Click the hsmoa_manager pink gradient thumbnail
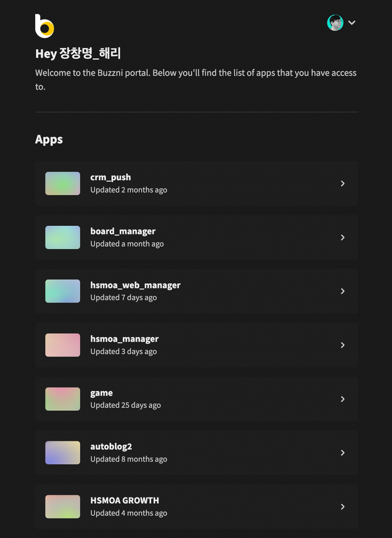The width and height of the screenshot is (392, 538). 62,345
